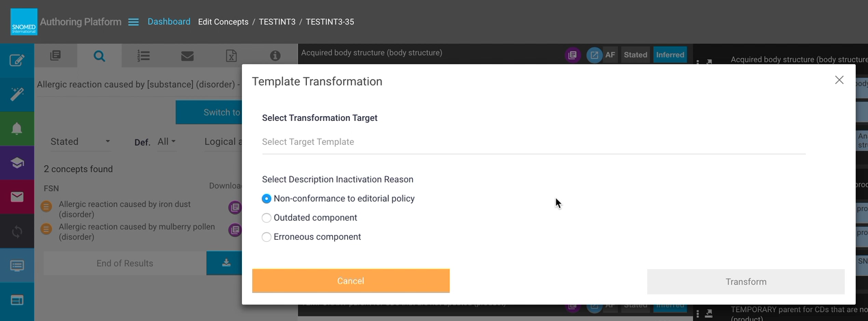868x321 pixels.
Task: Open the red mail envelope sidebar icon
Action: [x=17, y=197]
